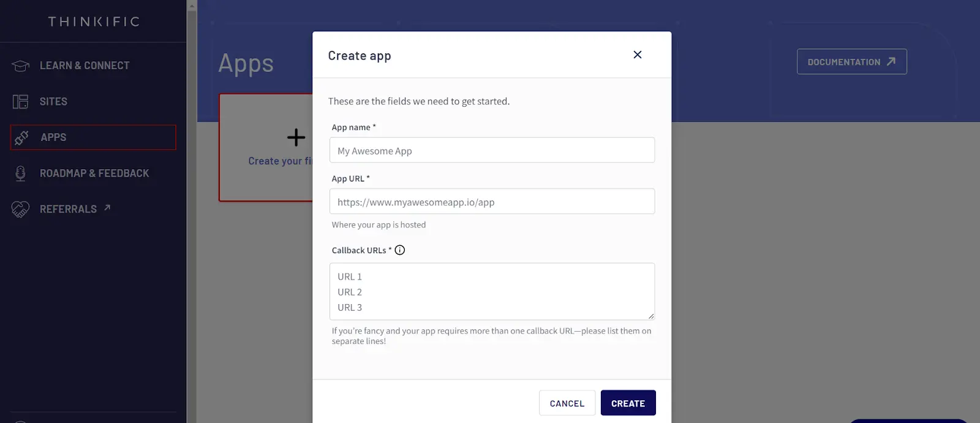Click the App name input field

(492, 150)
